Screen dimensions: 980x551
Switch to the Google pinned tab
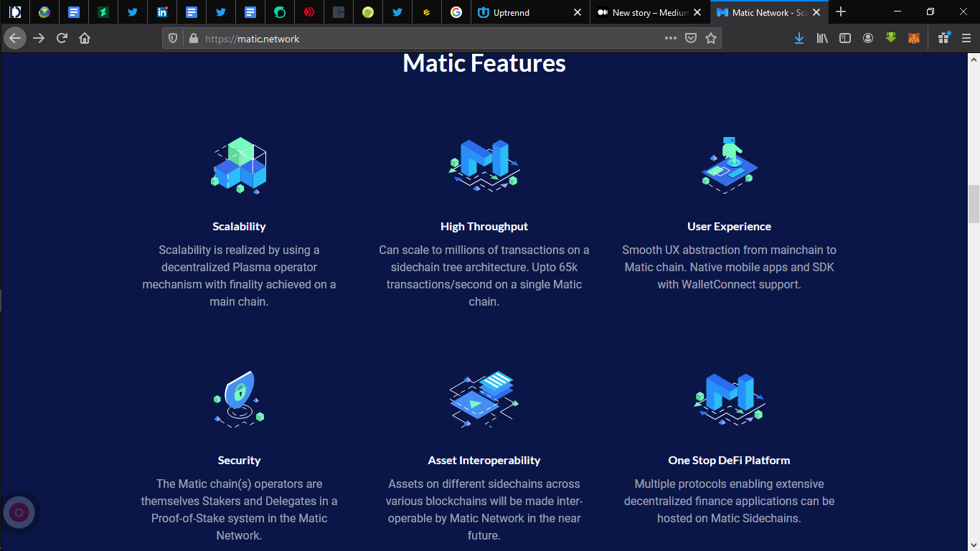pyautogui.click(x=456, y=12)
